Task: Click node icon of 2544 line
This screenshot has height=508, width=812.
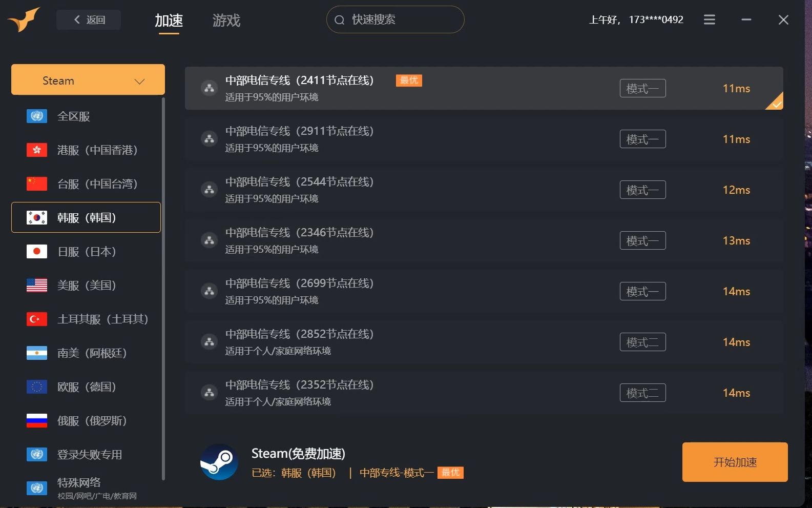Action: pyautogui.click(x=209, y=190)
